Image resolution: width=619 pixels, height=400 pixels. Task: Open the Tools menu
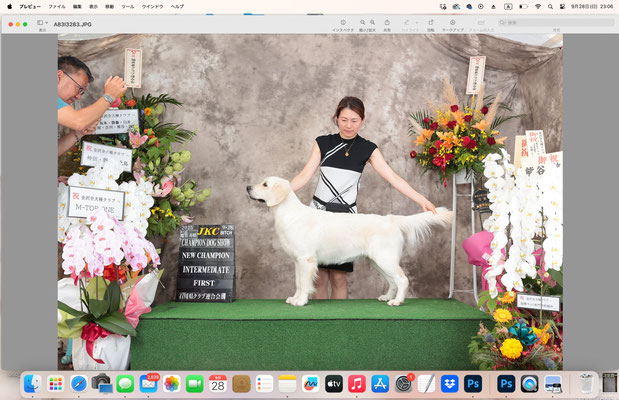pos(128,6)
